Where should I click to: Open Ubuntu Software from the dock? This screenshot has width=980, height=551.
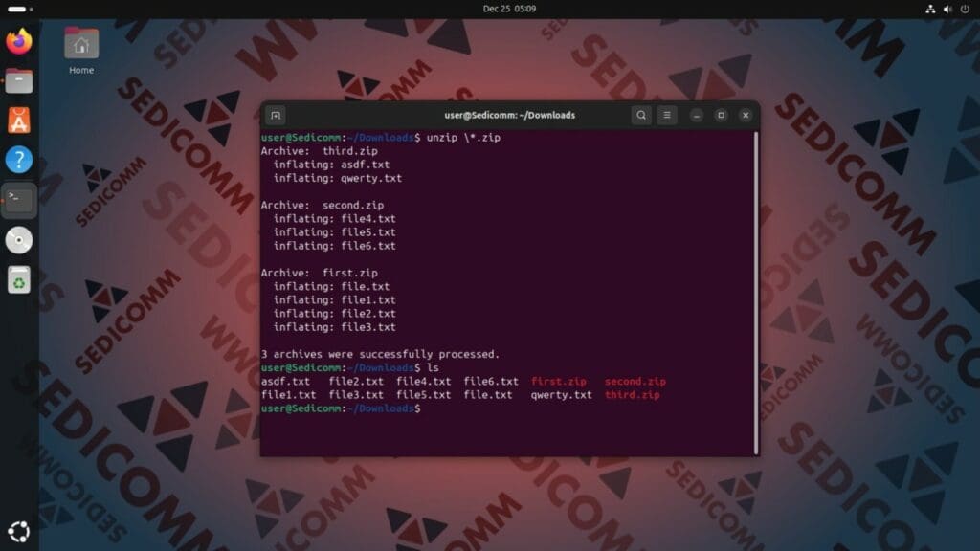pyautogui.click(x=19, y=120)
